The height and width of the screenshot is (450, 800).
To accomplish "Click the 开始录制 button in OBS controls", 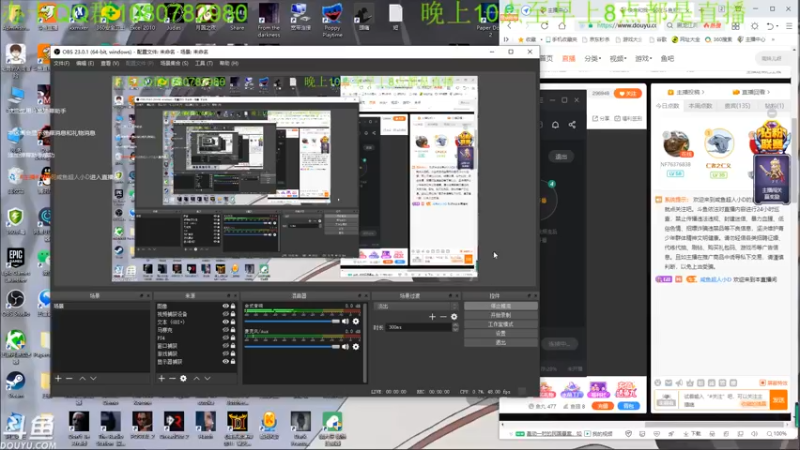I will pyautogui.click(x=501, y=315).
